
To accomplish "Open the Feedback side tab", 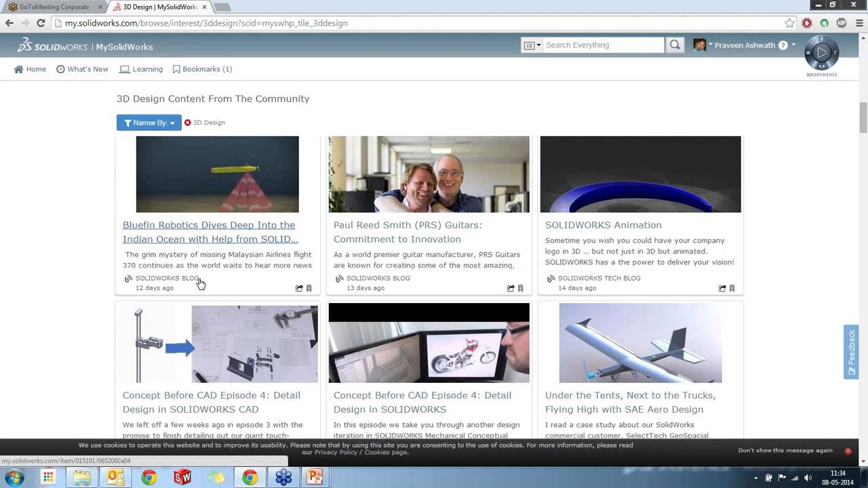I will click(x=851, y=352).
